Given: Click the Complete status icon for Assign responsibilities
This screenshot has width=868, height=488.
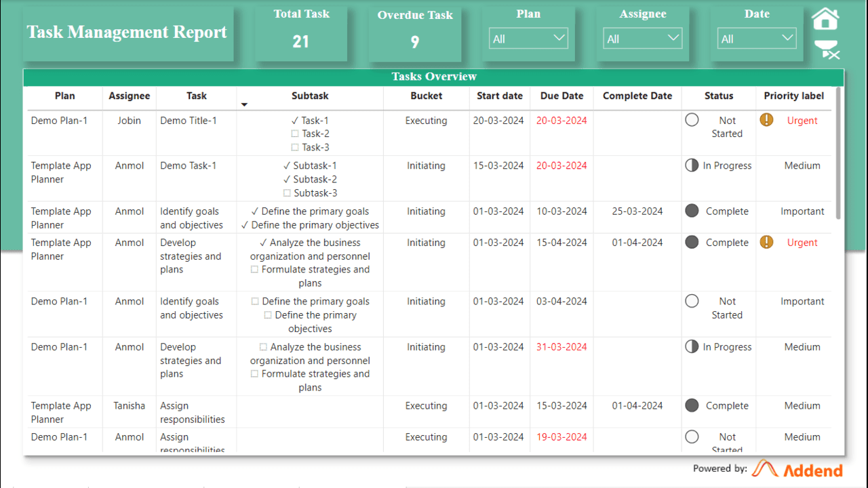Looking at the screenshot, I should point(692,405).
